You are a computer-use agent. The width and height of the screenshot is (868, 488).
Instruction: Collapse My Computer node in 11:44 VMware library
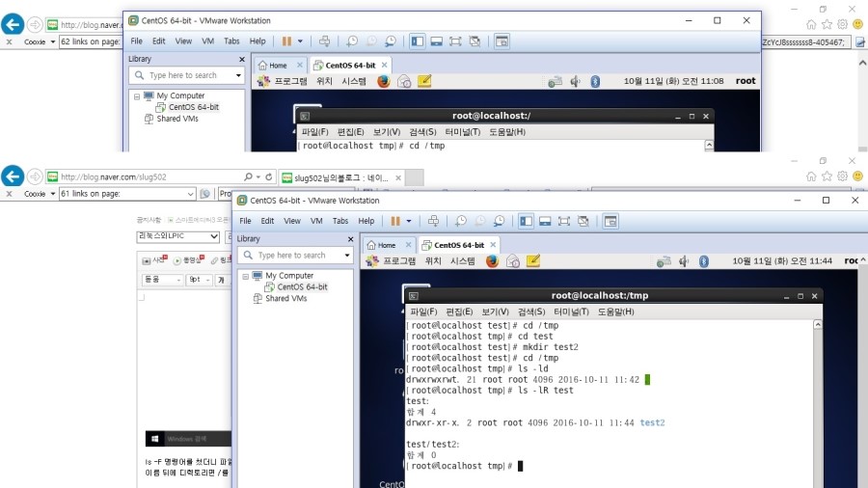pyautogui.click(x=245, y=276)
